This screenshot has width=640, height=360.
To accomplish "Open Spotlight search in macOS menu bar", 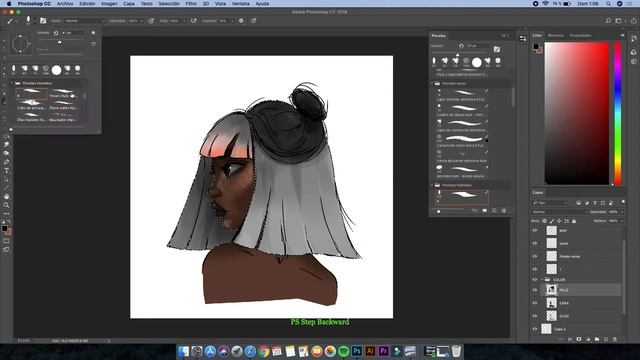I will pos(608,4).
